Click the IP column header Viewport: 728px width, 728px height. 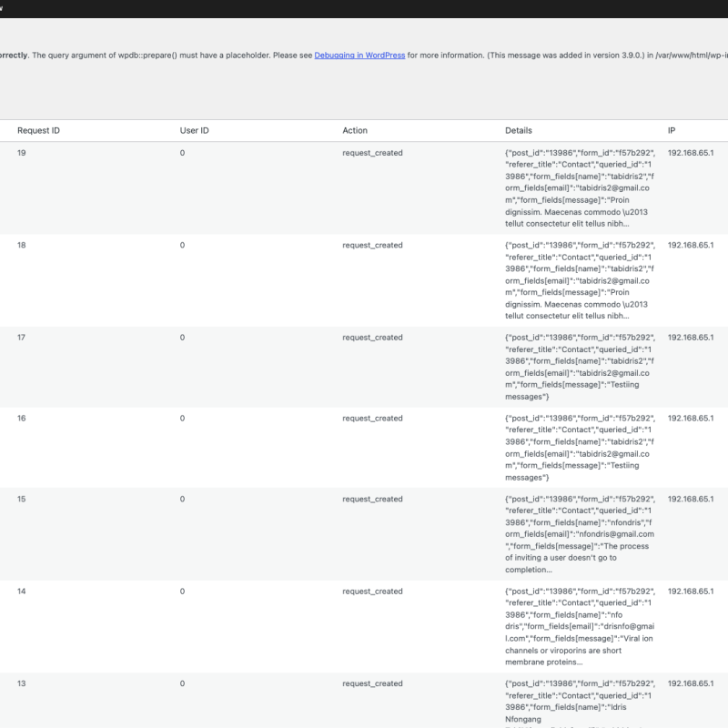(x=672, y=130)
